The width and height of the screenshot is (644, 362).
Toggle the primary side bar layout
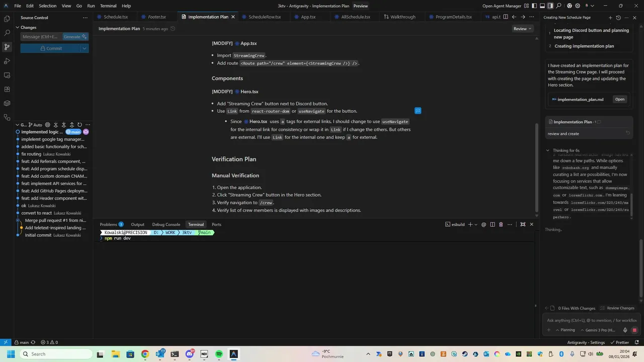534,6
